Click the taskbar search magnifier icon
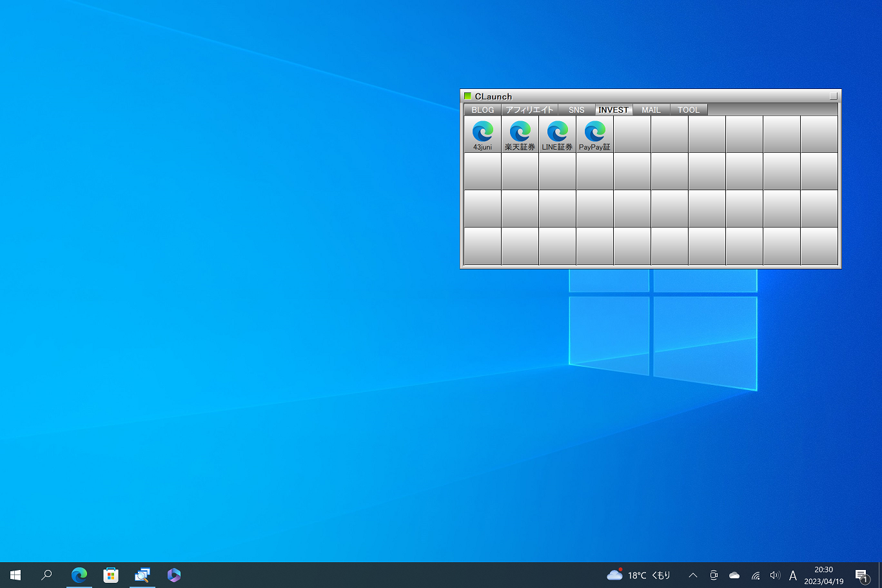The height and width of the screenshot is (588, 882). pyautogui.click(x=46, y=575)
